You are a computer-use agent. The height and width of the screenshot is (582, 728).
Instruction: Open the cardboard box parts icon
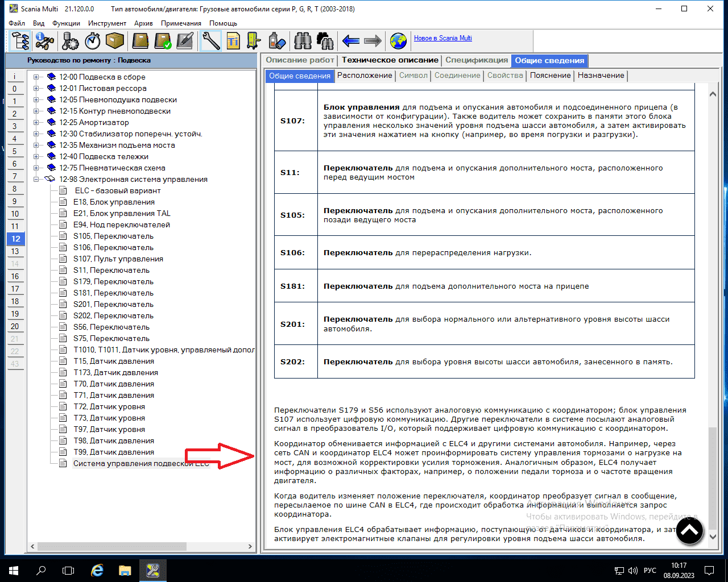coord(115,41)
